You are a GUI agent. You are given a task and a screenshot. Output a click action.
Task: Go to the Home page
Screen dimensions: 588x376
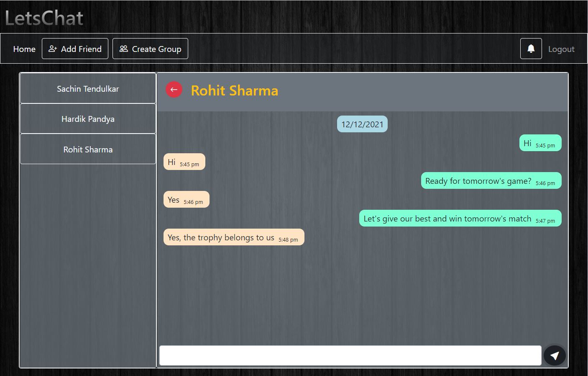click(24, 49)
